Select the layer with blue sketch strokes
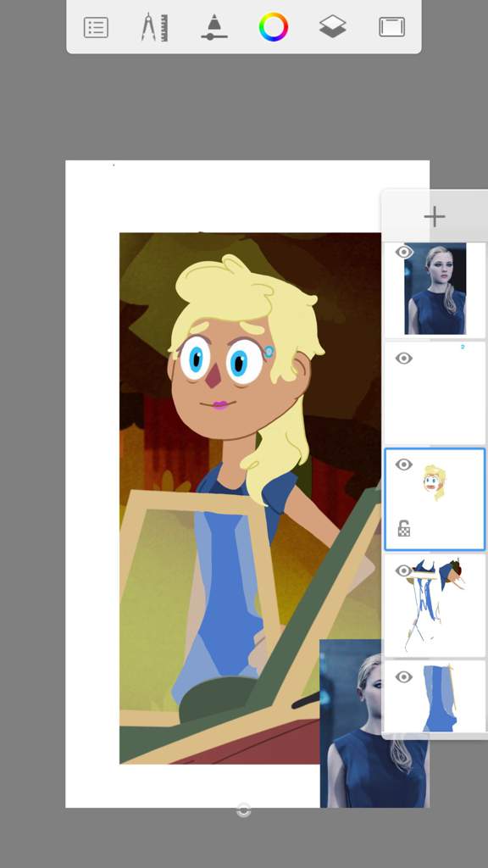488x868 pixels. point(435,605)
